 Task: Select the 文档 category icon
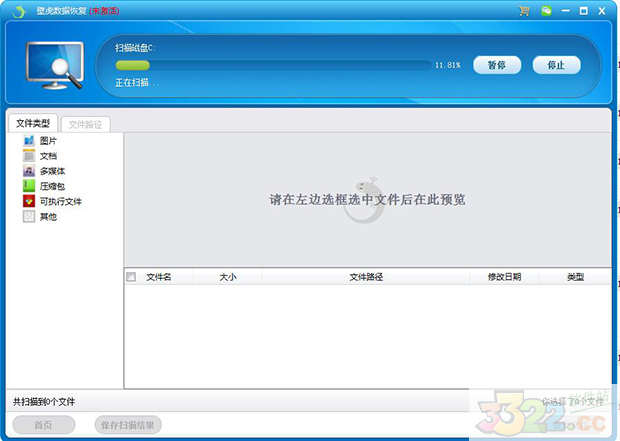pos(29,156)
